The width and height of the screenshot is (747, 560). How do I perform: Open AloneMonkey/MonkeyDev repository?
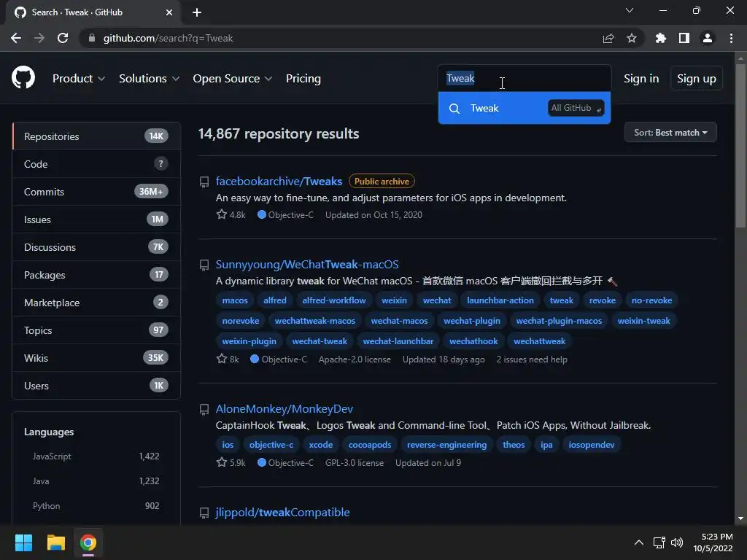pos(284,408)
